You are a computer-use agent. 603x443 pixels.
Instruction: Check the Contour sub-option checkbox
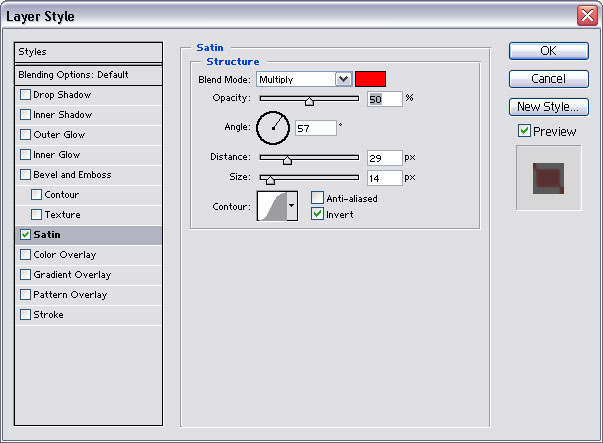37,195
